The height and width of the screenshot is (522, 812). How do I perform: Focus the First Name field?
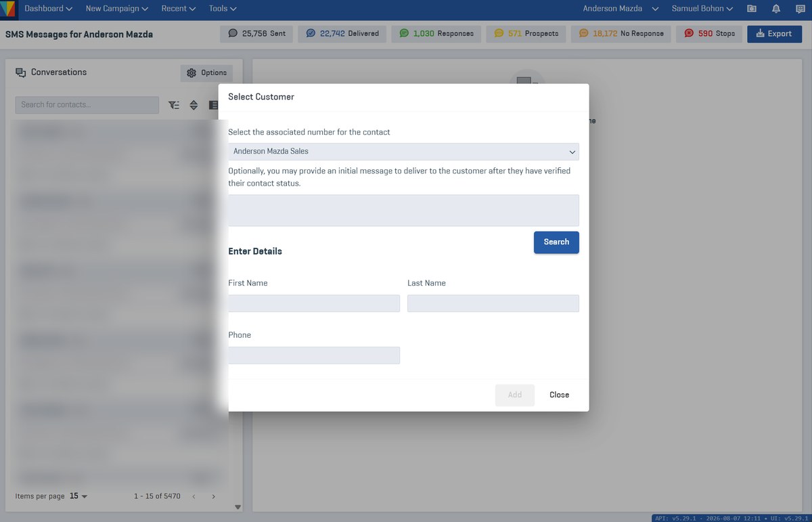(314, 303)
